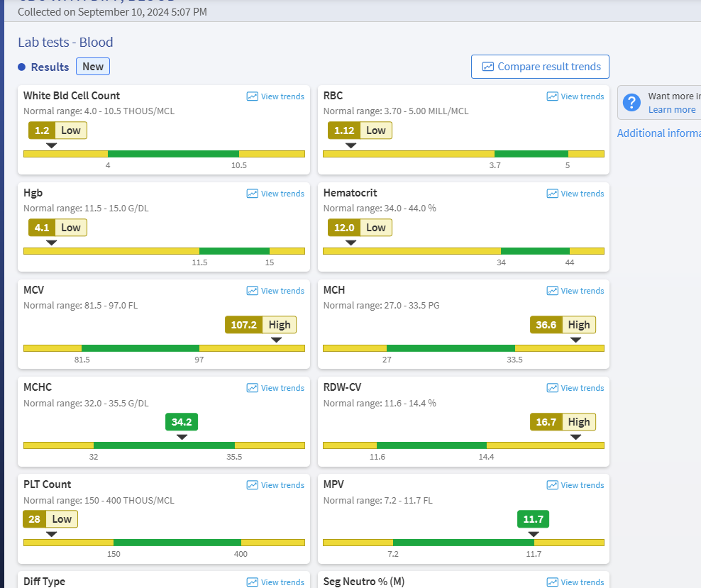The width and height of the screenshot is (701, 588).
Task: Open View trends for MCH
Action: [575, 291]
